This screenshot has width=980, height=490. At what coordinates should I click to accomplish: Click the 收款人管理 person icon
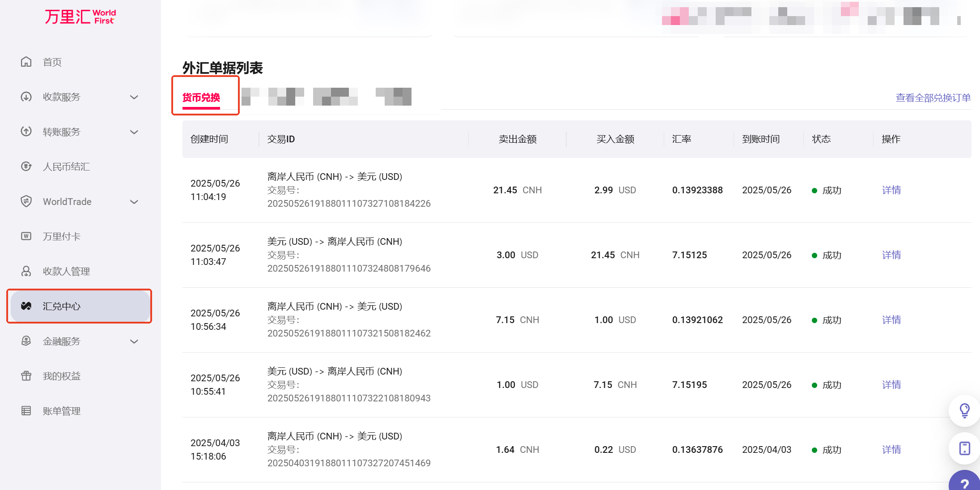tap(26, 271)
